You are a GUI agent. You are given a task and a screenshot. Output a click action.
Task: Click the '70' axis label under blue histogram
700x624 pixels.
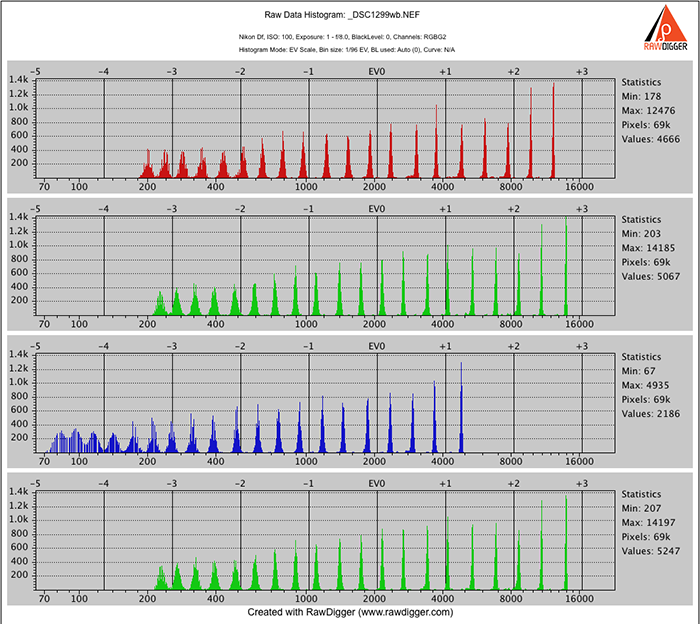pos(44,462)
